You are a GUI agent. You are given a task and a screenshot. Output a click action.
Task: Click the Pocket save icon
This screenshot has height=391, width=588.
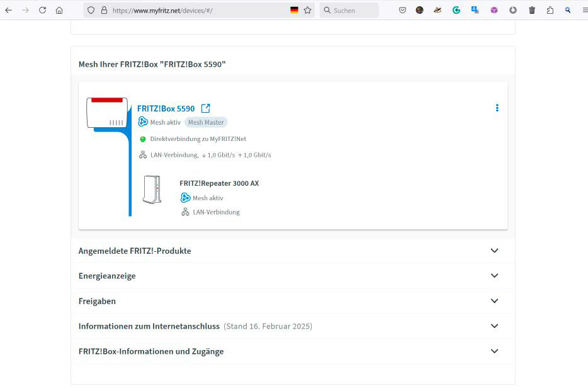(402, 10)
